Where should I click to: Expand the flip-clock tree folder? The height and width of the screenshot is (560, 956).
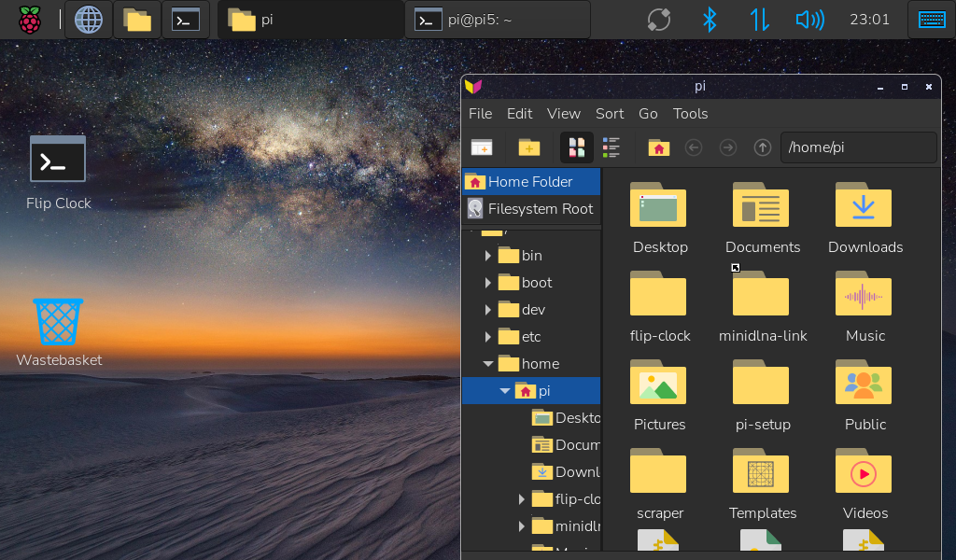pyautogui.click(x=521, y=499)
